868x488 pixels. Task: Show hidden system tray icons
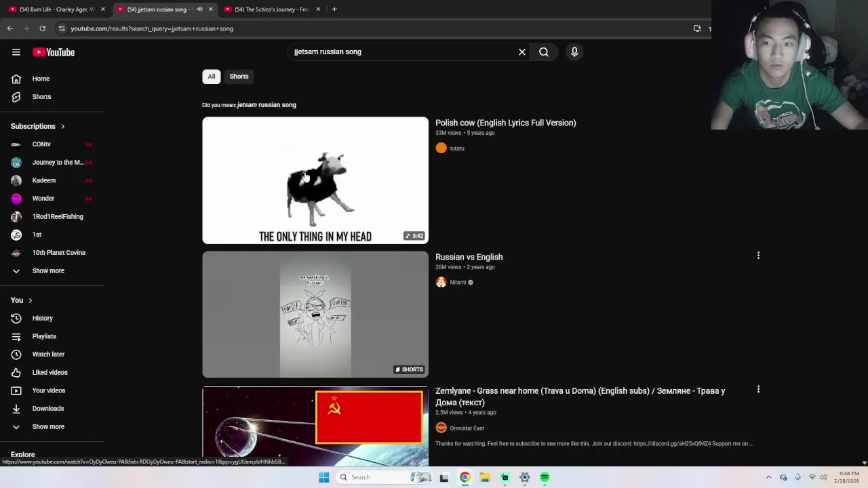tap(768, 477)
